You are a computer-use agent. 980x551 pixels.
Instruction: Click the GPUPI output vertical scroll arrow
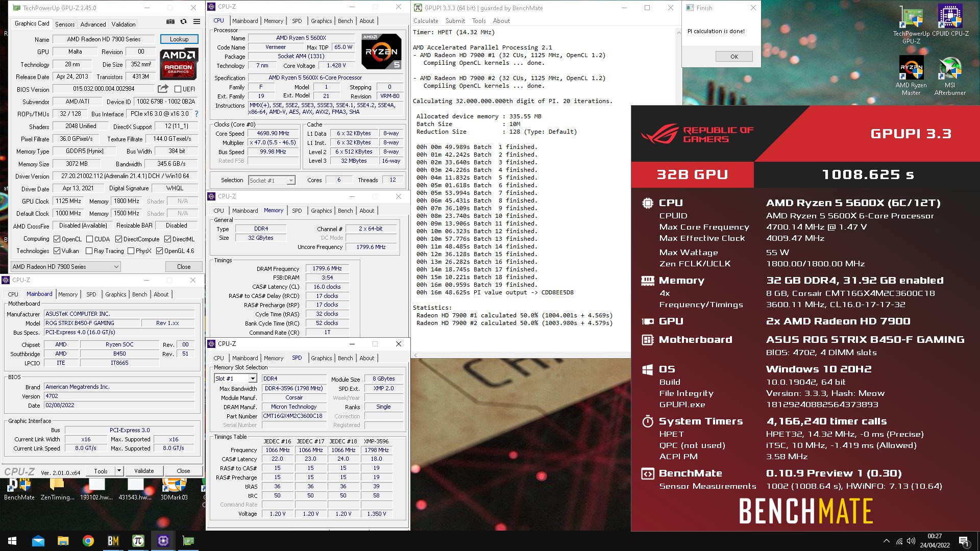coord(678,32)
